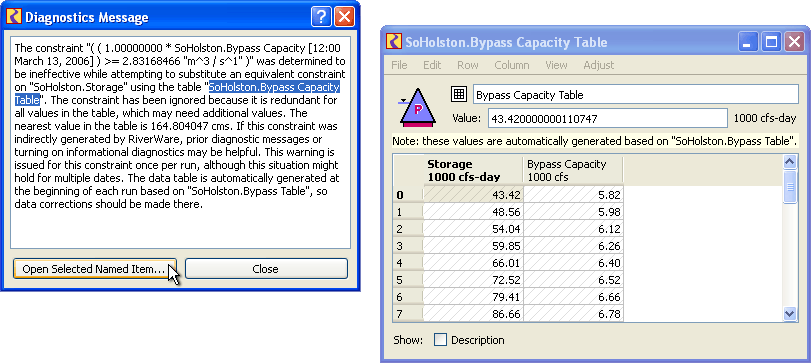Viewport: 811px width, 363px height.
Task: Open the Edit menu
Action: (432, 65)
